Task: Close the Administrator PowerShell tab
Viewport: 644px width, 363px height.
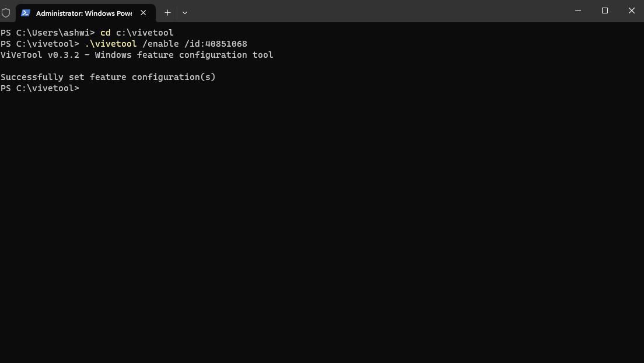Action: 143,13
